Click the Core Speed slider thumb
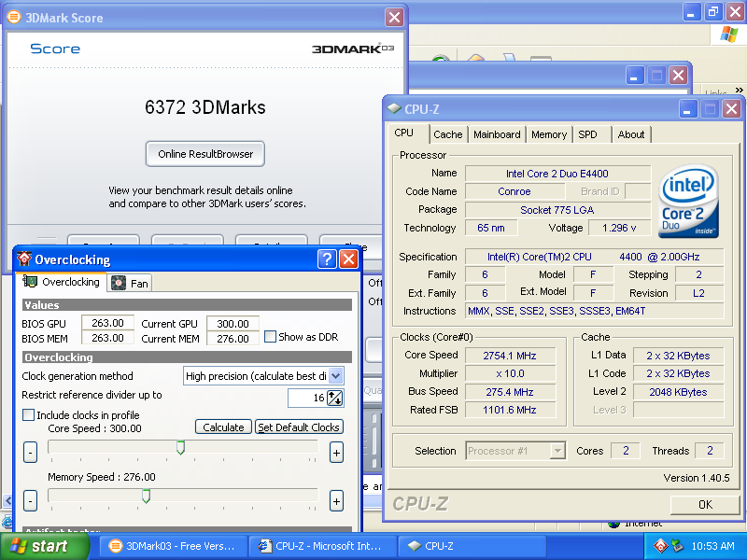This screenshot has width=747, height=560. (x=180, y=447)
